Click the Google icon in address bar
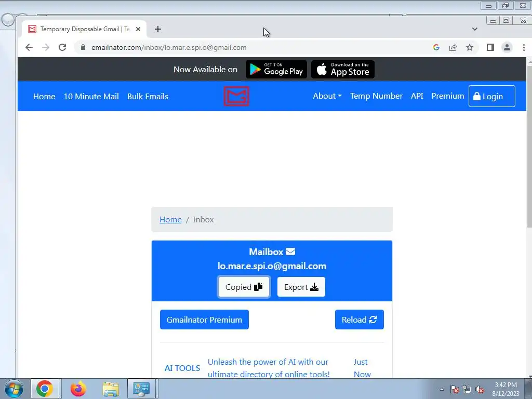The height and width of the screenshot is (399, 532). [436, 47]
